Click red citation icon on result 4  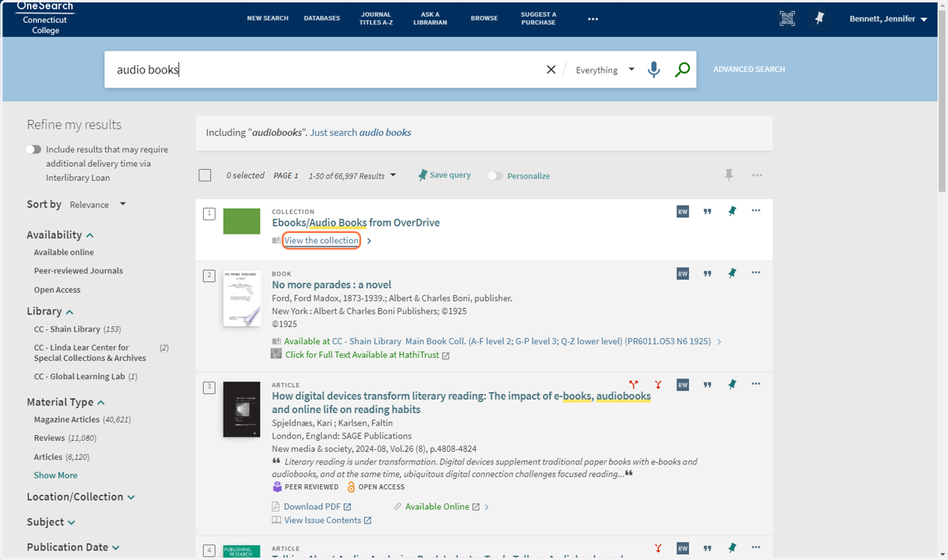pyautogui.click(x=658, y=548)
